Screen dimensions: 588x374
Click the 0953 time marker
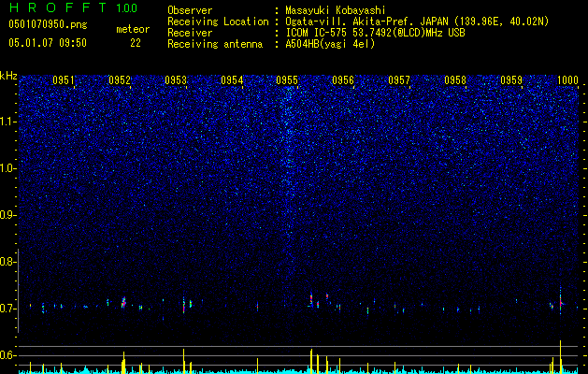click(176, 80)
